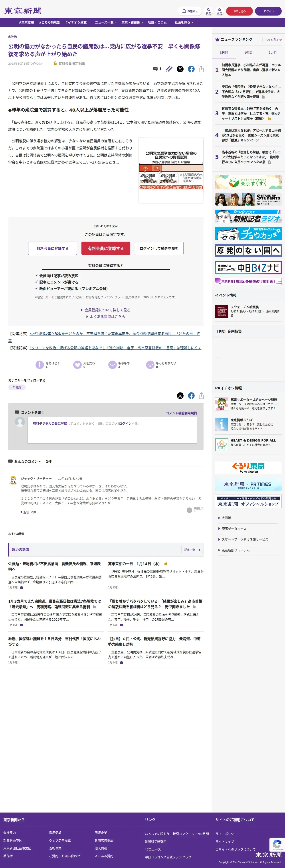Click the 都電サポーターズ mascot icon
Screen dimensions: 285x868
[x=222, y=404]
